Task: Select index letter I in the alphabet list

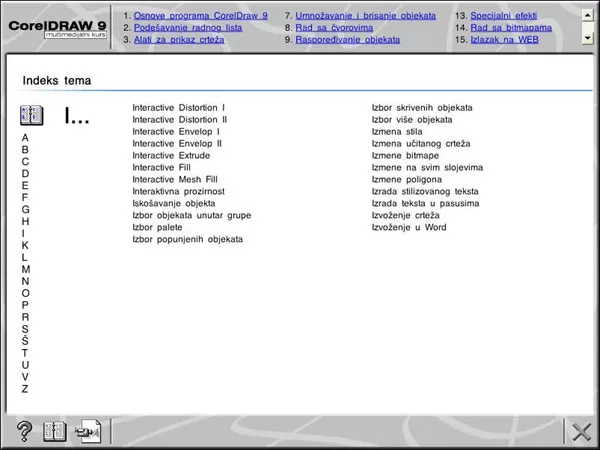Action: tap(23, 233)
